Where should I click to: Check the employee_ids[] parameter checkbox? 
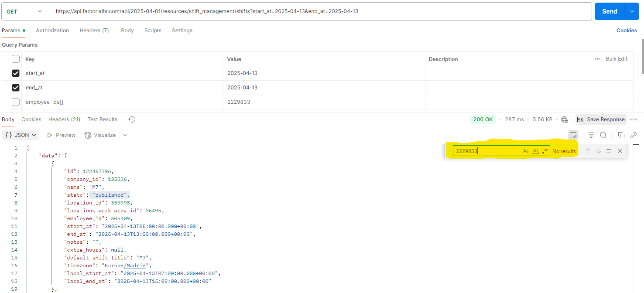point(16,102)
